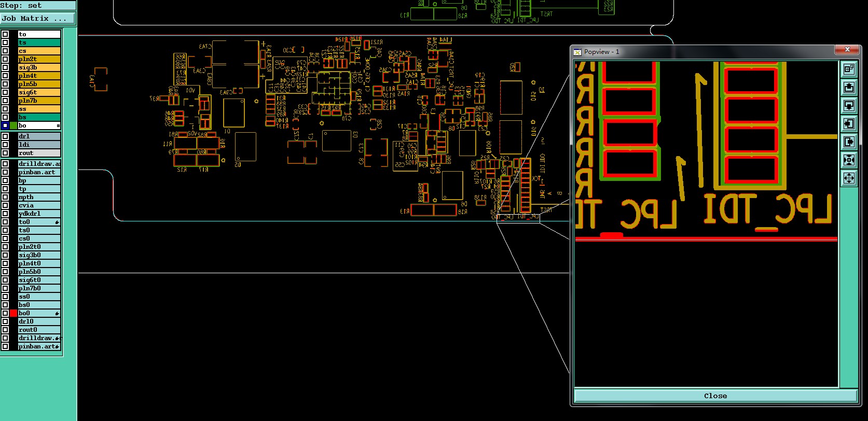The width and height of the screenshot is (868, 421).
Task: Click the Close button in Popview
Action: click(715, 396)
